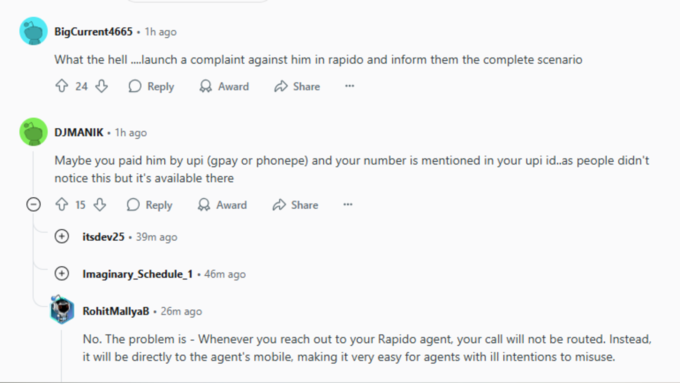Click BigCurrent4665's teal avatar

[x=33, y=31]
